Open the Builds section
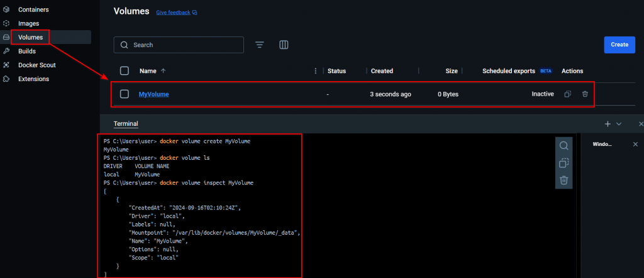Screen dimensions: 644x278 coord(27,52)
